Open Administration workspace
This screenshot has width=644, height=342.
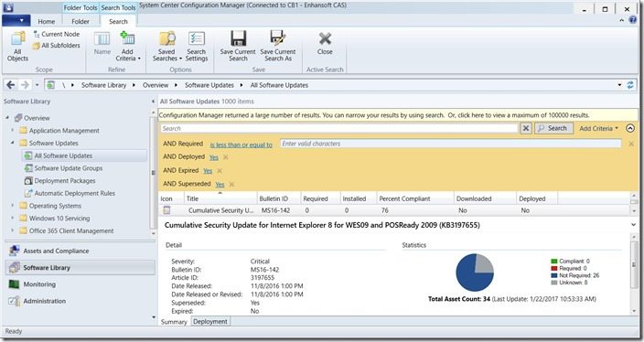[x=80, y=301]
